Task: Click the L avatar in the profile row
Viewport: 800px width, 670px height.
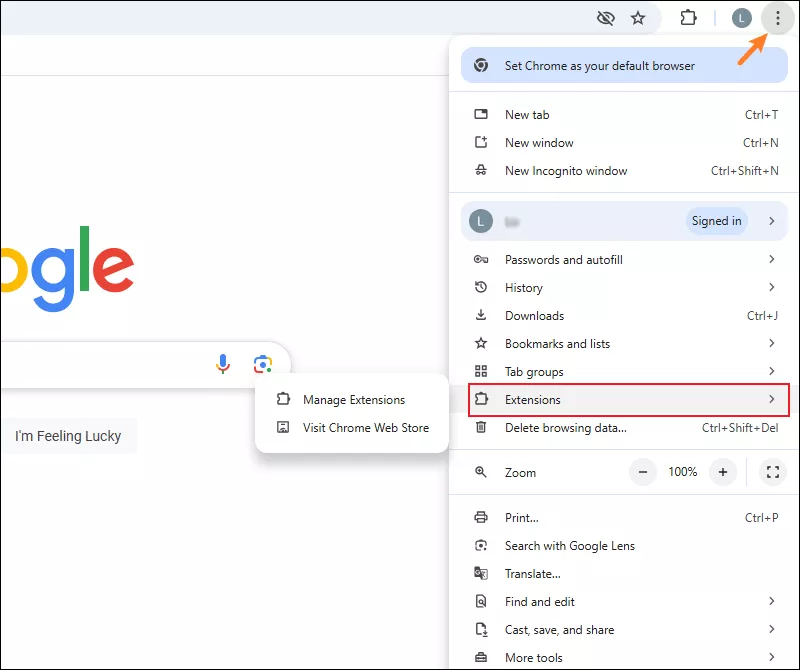Action: pyautogui.click(x=481, y=221)
